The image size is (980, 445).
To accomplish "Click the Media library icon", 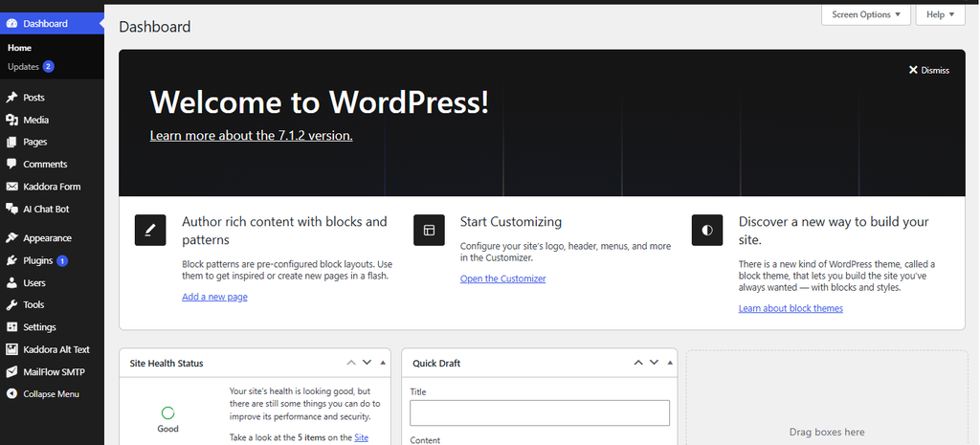I will click(x=11, y=120).
